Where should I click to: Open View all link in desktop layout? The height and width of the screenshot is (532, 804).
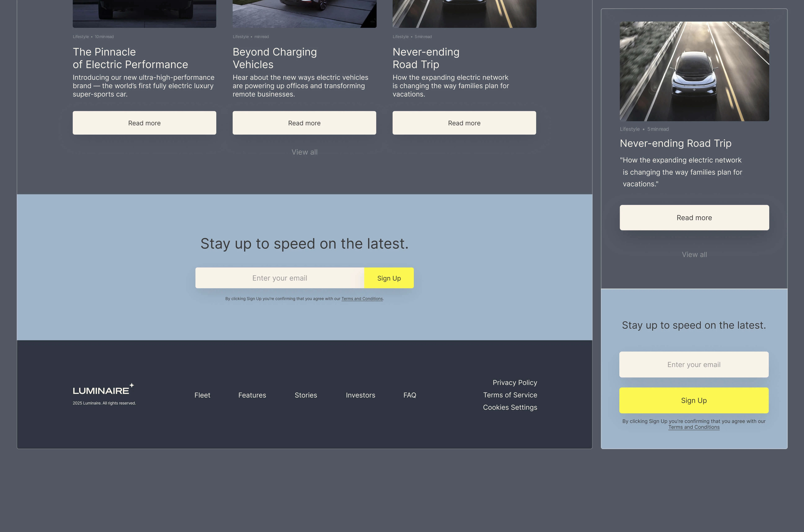304,152
